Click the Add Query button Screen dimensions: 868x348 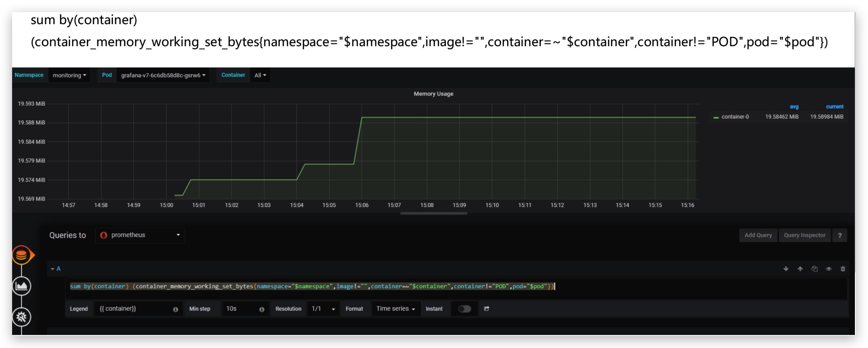758,235
